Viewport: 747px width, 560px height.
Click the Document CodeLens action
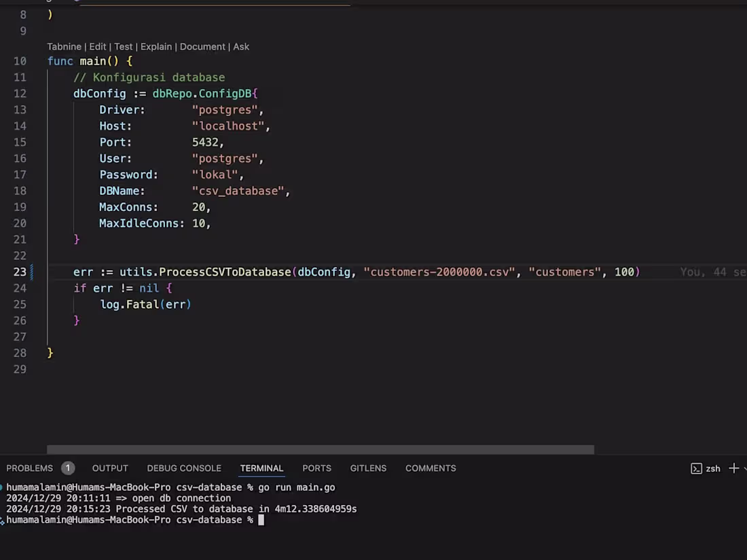tap(202, 46)
